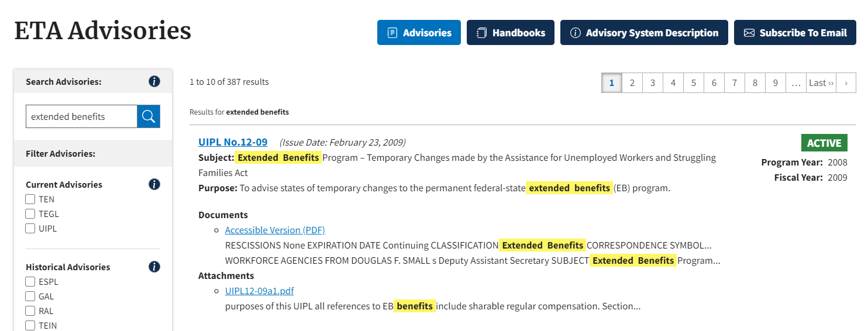
Task: Click info icon beside Search Advisories
Action: pos(154,81)
